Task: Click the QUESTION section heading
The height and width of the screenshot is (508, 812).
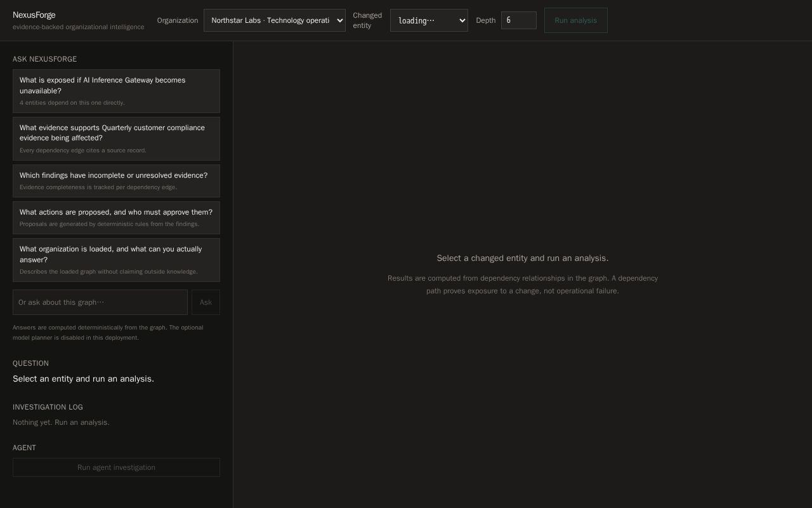Action: point(30,363)
